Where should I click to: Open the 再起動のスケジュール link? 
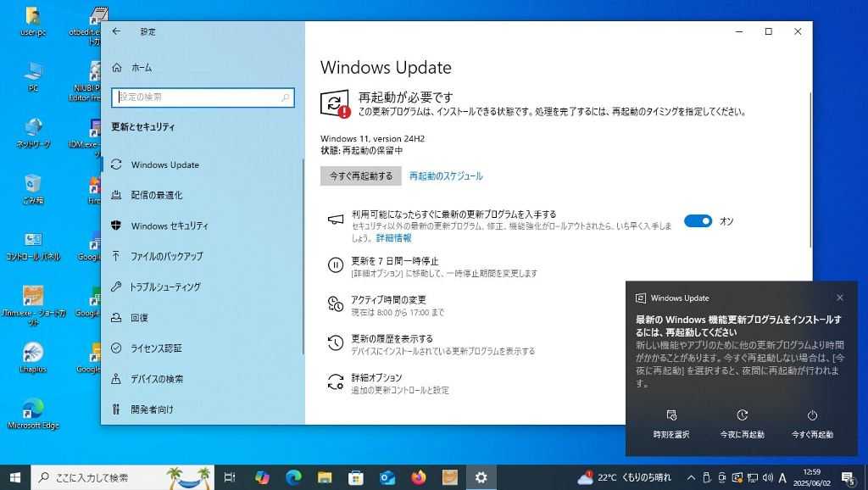click(x=446, y=176)
